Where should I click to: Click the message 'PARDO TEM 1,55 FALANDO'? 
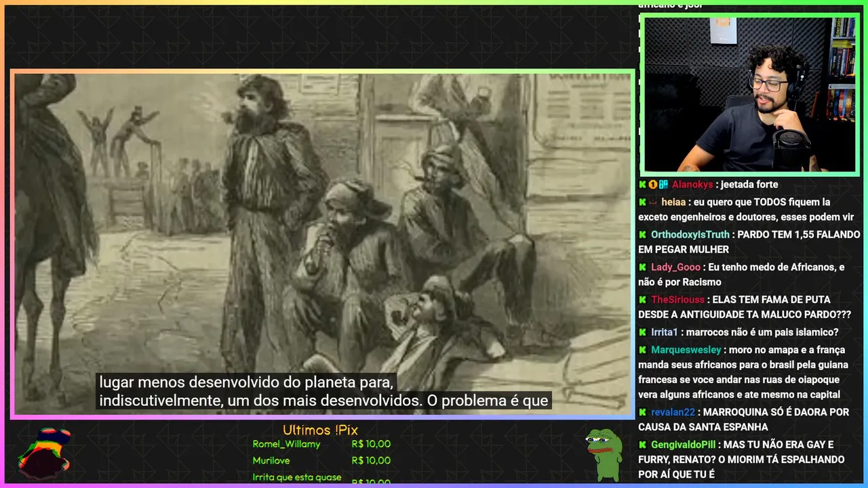pos(798,235)
